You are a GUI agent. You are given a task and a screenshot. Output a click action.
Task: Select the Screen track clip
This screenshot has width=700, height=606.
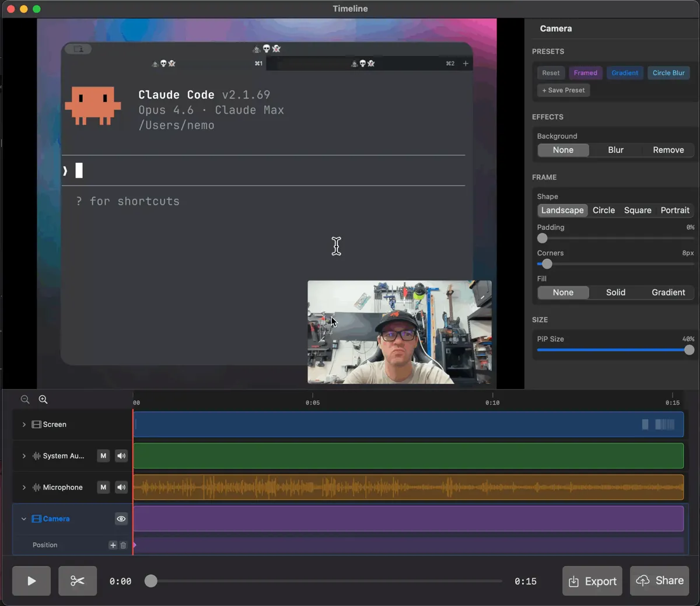[x=408, y=425]
